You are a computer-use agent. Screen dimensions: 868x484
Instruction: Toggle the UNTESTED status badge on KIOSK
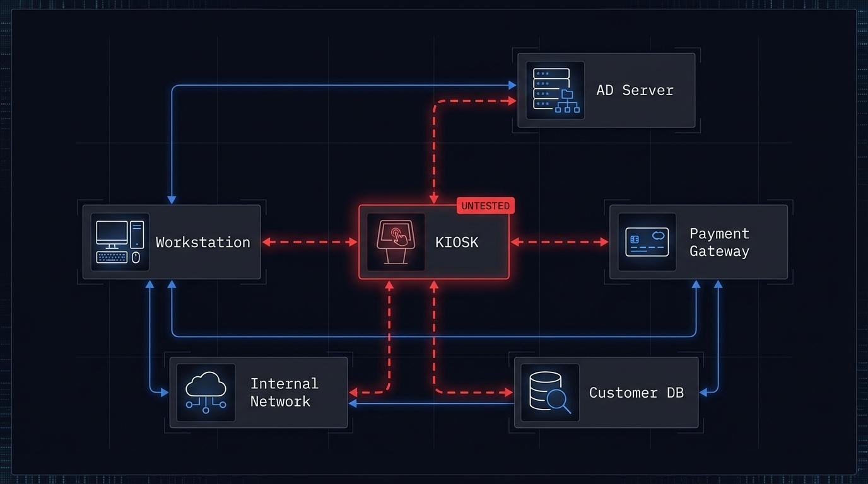(x=485, y=205)
